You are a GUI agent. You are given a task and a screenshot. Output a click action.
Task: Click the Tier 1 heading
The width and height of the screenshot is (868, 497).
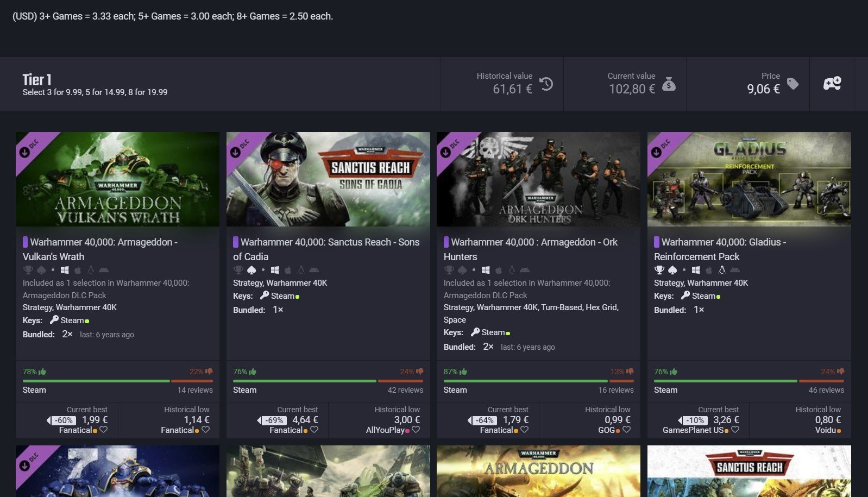pyautogui.click(x=37, y=80)
